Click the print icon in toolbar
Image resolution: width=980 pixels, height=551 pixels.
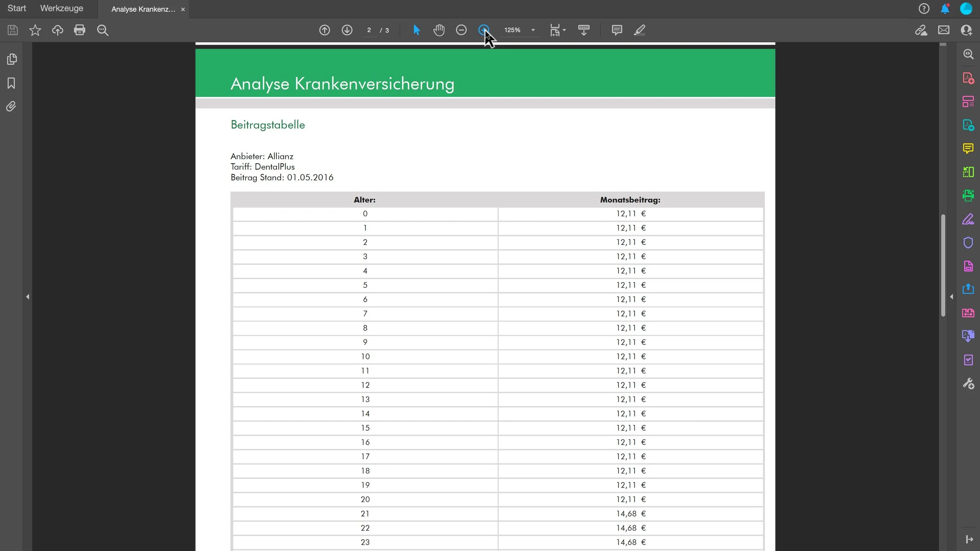(x=80, y=30)
